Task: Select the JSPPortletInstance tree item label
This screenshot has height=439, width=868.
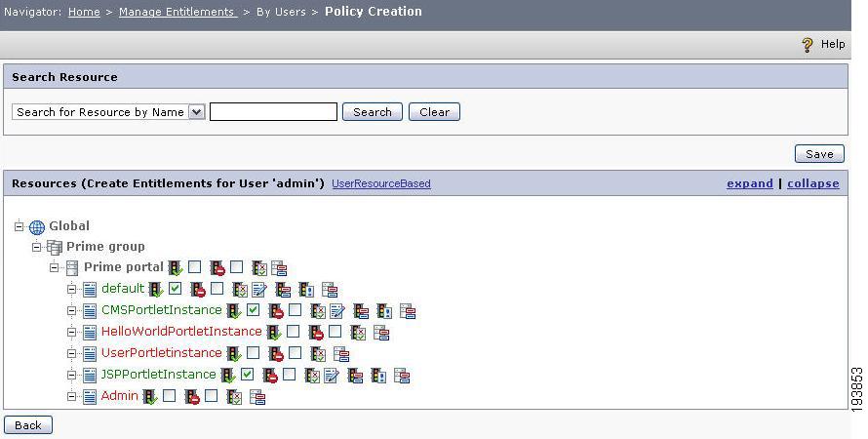Action: tap(158, 375)
